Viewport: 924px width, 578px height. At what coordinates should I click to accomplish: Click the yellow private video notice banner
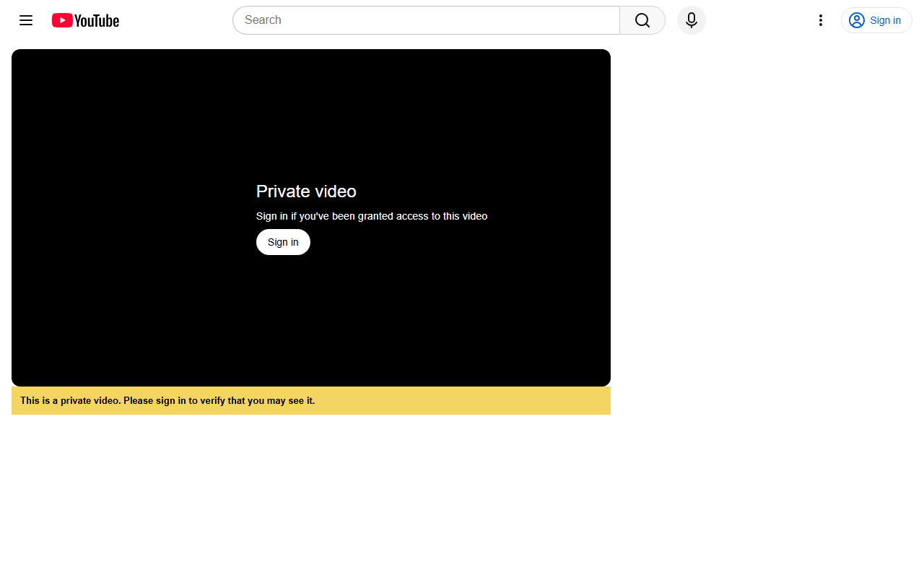[x=311, y=400]
